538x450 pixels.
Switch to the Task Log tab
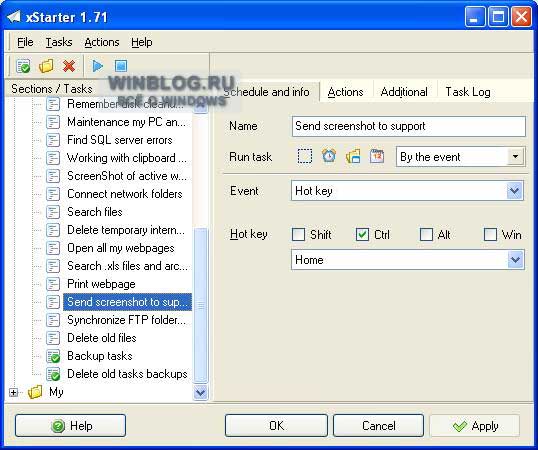tap(468, 92)
